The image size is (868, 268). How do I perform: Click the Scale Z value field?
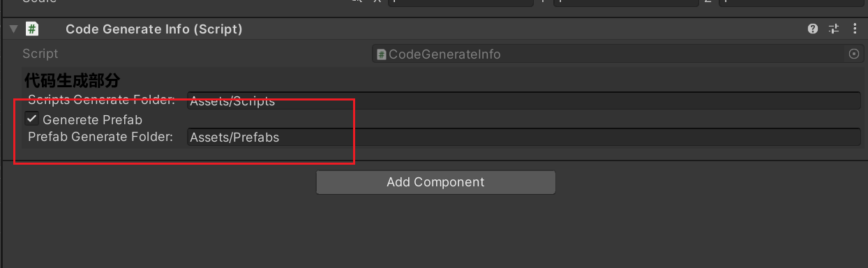tap(791, 2)
